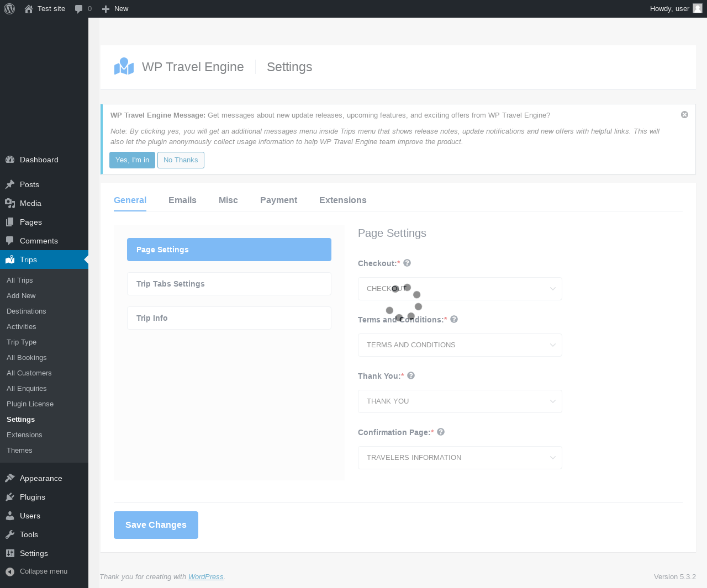This screenshot has width=707, height=588.
Task: Open New content menu in admin bar
Action: tap(115, 9)
